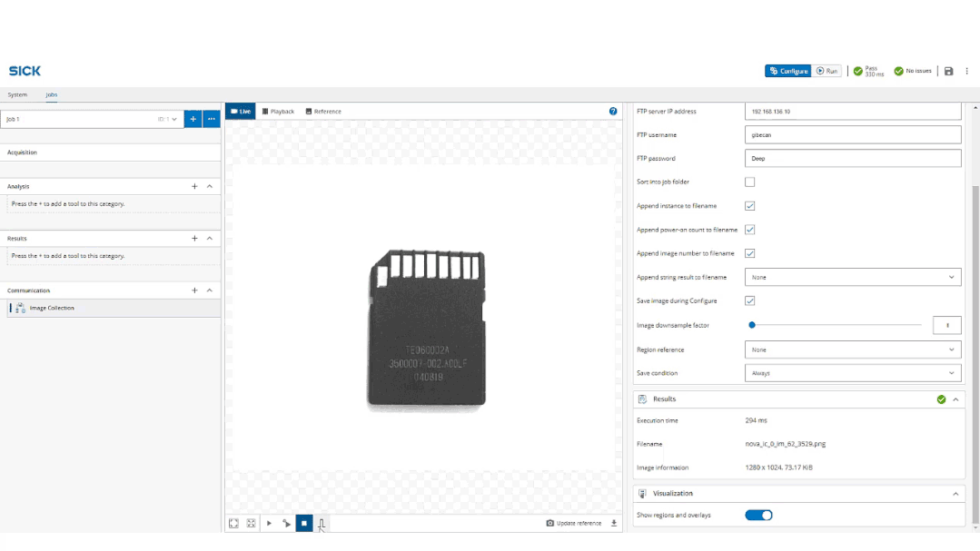Click the fit-to-view icon in image toolbar
The width and height of the screenshot is (980, 551).
point(233,523)
